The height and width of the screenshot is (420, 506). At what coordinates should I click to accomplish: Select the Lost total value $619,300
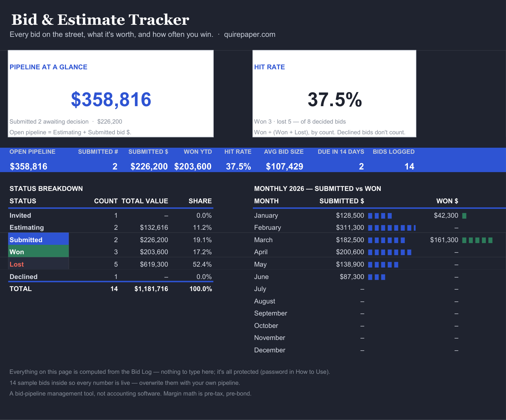154,264
